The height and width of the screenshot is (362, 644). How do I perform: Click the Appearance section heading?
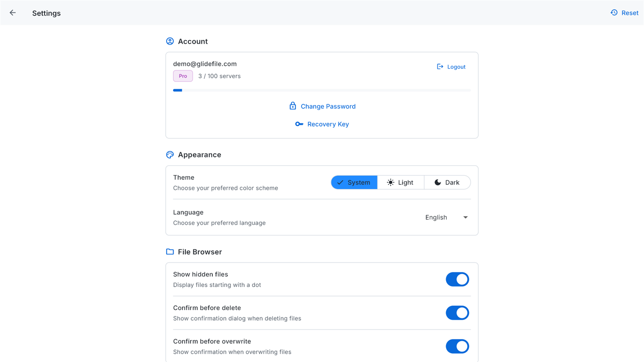pos(199,155)
